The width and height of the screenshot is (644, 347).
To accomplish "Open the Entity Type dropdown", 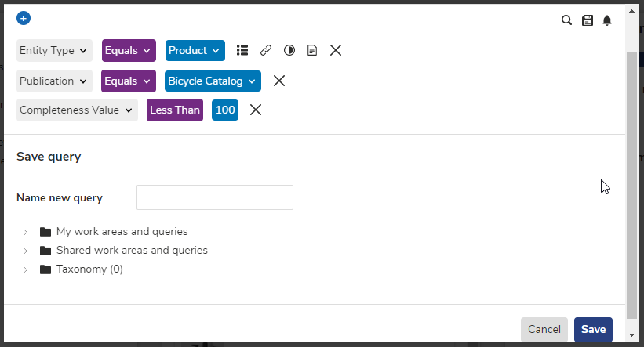I will coord(54,50).
